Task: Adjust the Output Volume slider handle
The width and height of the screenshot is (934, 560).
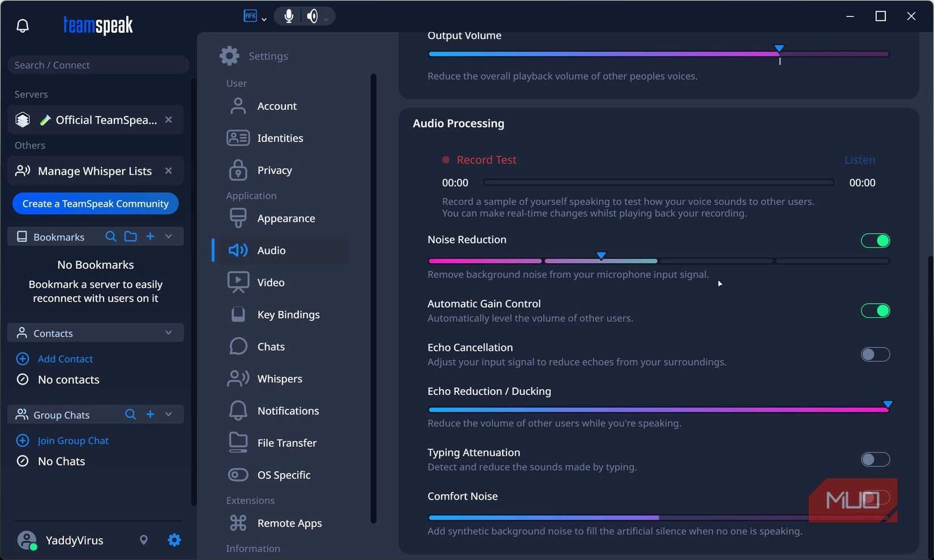Action: (779, 49)
